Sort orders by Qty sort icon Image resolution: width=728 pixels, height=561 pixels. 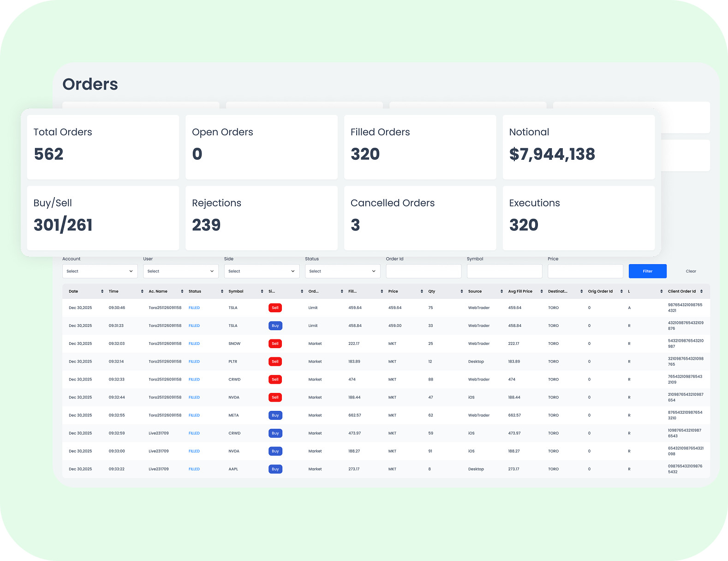pos(462,291)
